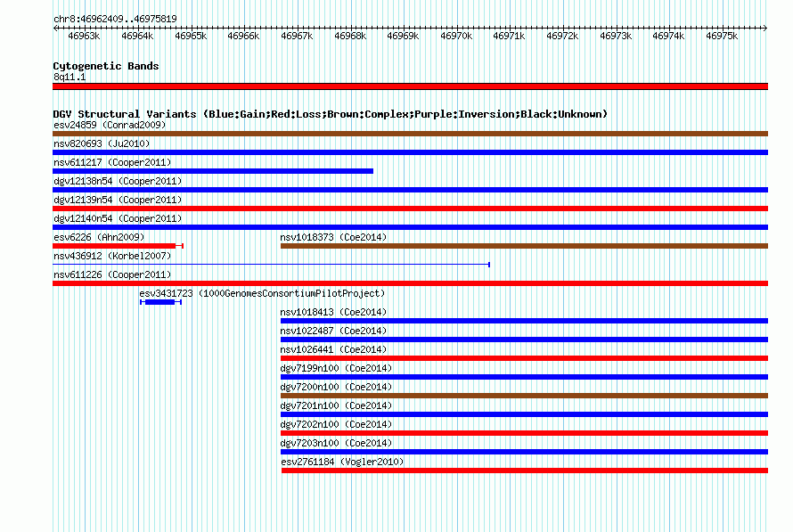Select the short blue nsv611217 gain bar
This screenshot has height=532, width=793.
click(213, 171)
